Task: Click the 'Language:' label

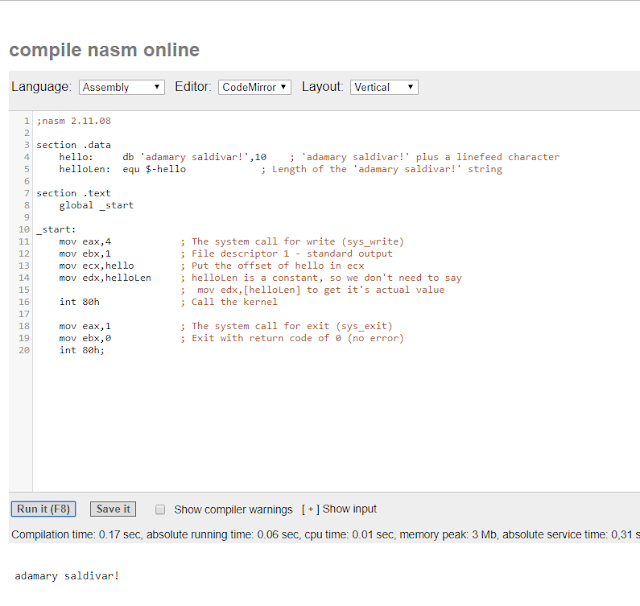Action: coord(41,87)
